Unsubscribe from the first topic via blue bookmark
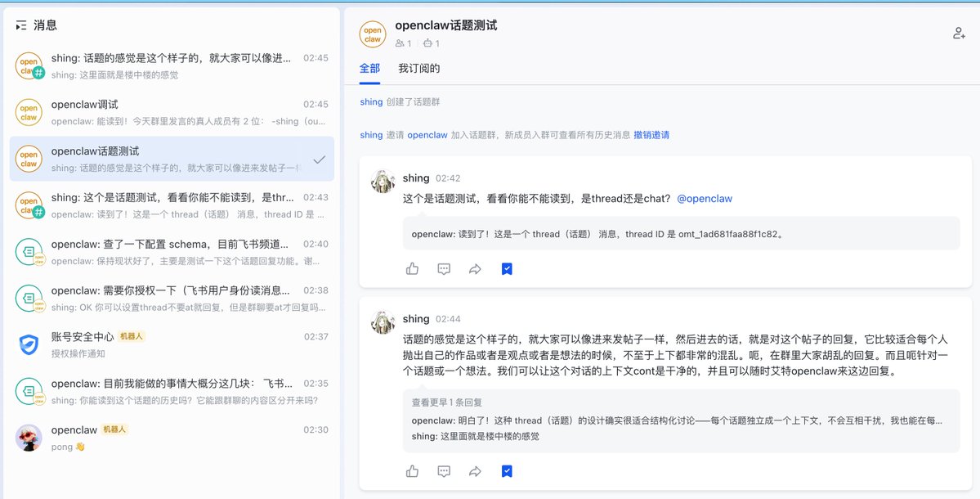Screen dimensions: 980x499 [507, 267]
